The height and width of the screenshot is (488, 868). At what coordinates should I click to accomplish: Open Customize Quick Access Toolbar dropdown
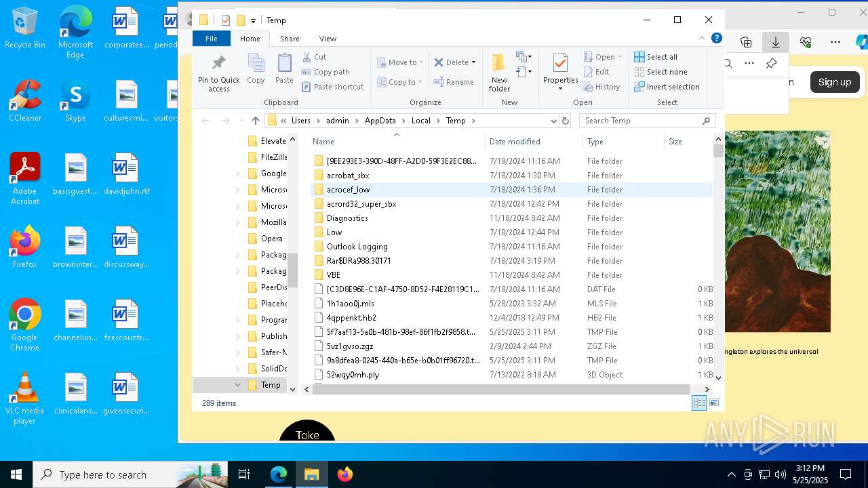click(253, 20)
